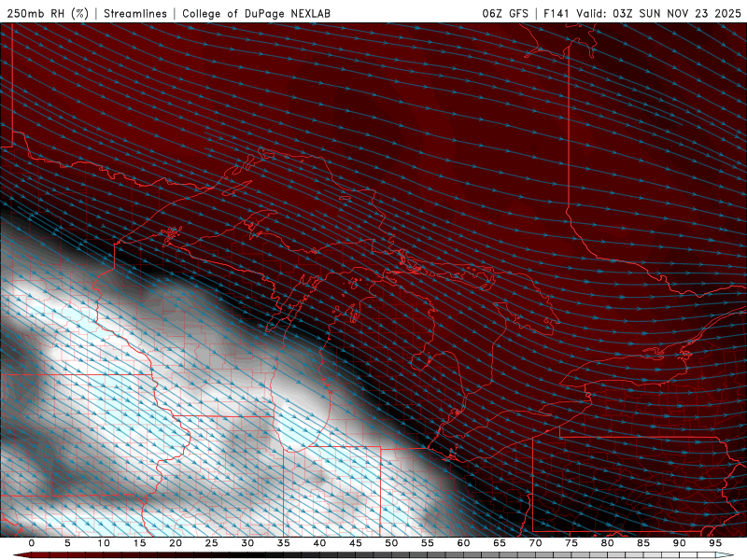The width and height of the screenshot is (747, 560).
Task: Click the colorbar label "55"
Action: 428,543
